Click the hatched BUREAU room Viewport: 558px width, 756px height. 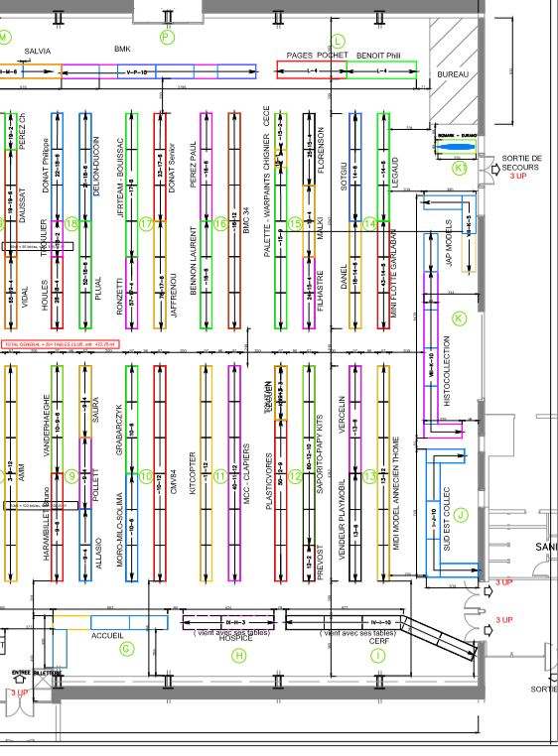coord(454,69)
